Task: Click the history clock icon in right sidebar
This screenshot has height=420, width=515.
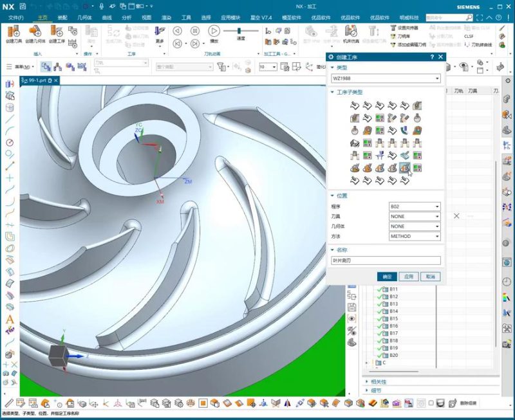Action: (507, 282)
